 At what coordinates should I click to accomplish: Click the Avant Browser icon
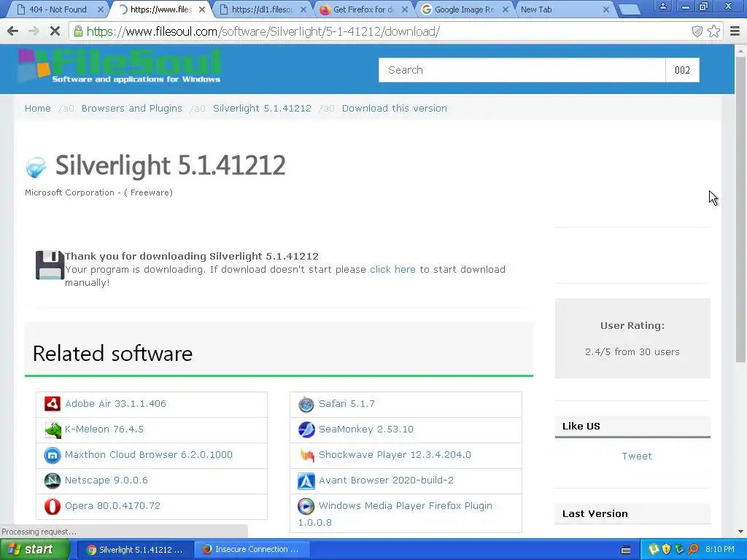coord(306,481)
